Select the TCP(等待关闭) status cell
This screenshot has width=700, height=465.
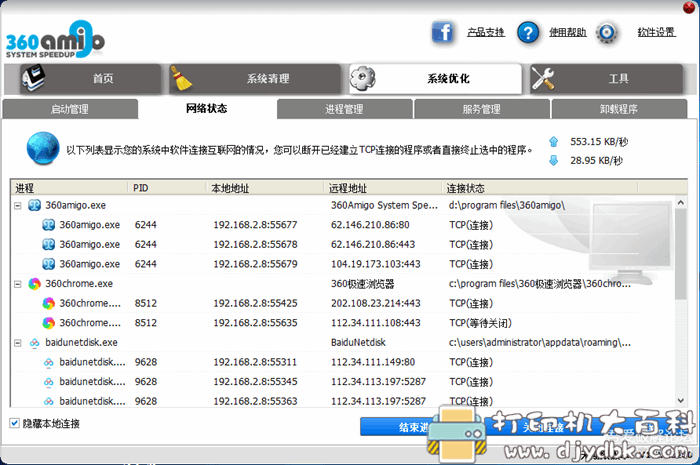pos(480,323)
